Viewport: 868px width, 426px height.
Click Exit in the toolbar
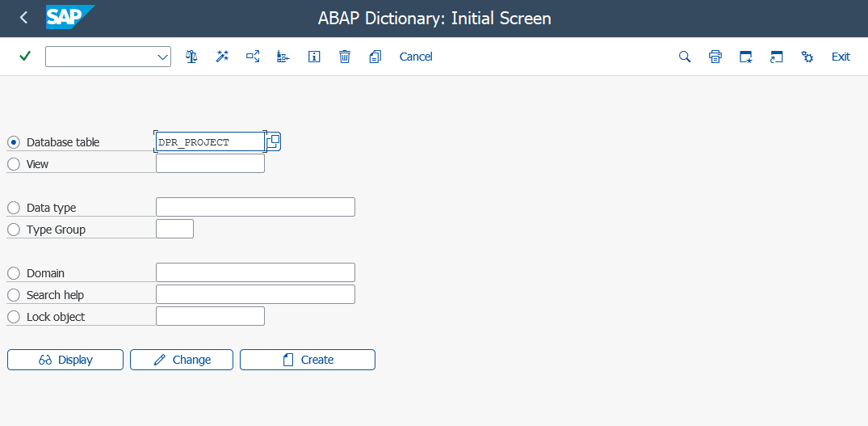[x=841, y=57]
